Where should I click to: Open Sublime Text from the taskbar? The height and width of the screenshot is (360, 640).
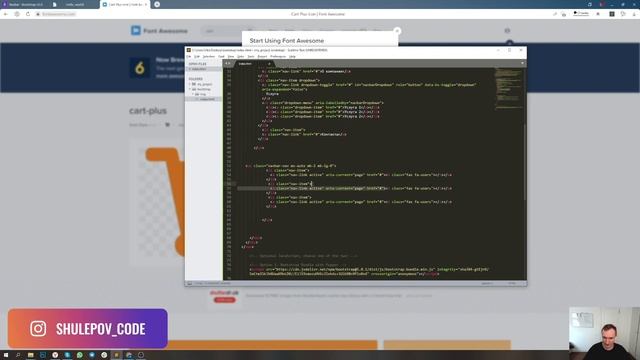tap(116, 355)
